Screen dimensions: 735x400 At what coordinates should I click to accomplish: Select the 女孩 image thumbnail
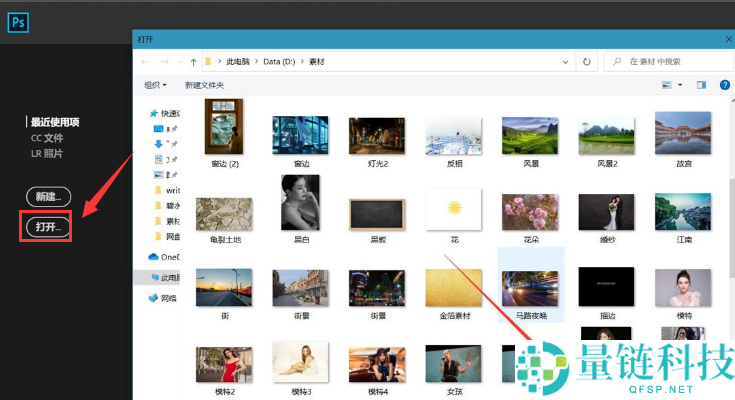pos(453,364)
